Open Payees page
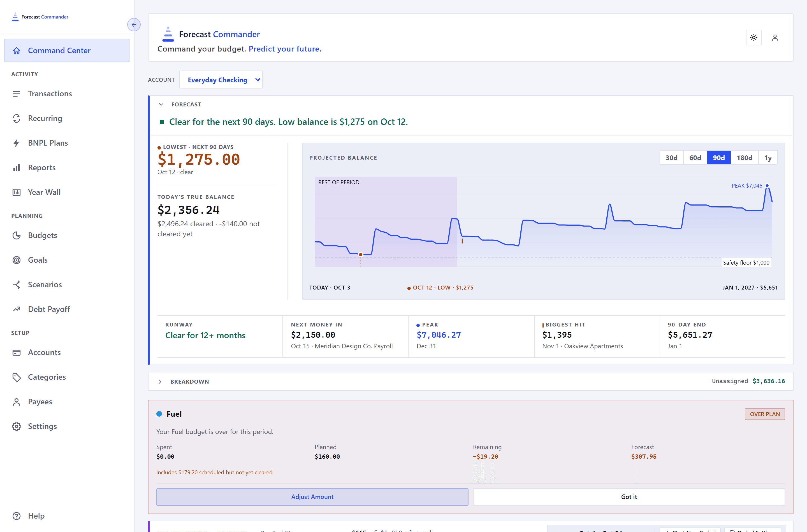Image resolution: width=807 pixels, height=532 pixels. coord(67,402)
